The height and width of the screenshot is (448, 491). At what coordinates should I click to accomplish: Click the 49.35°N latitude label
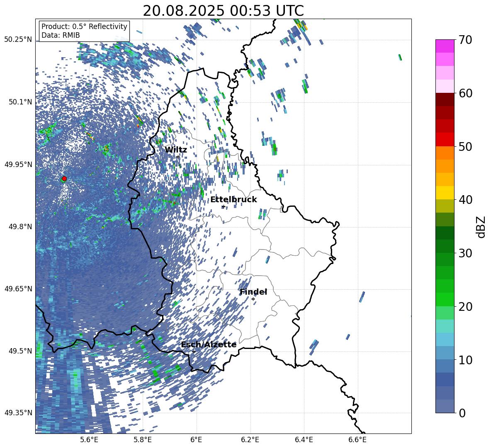click(x=18, y=413)
